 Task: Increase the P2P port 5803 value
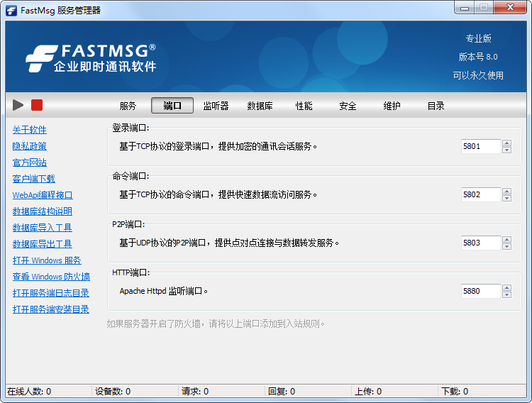point(507,239)
